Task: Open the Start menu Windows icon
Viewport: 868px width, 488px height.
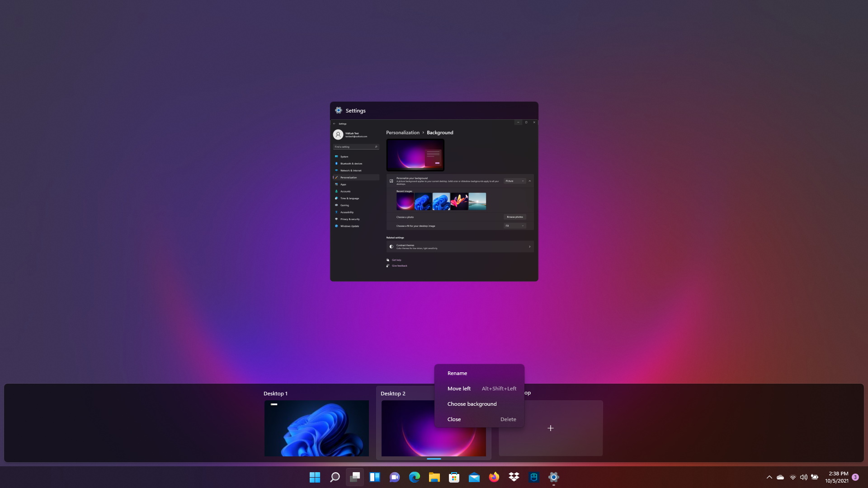Action: pos(315,477)
